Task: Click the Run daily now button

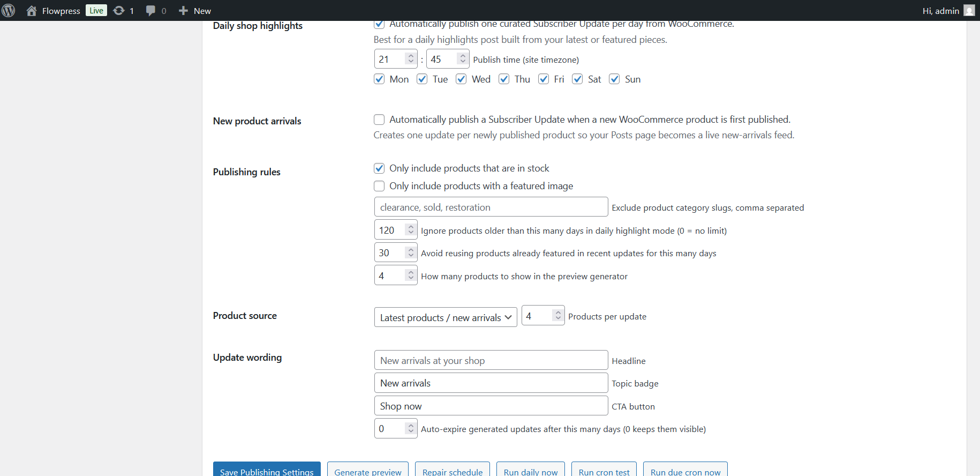Action: [x=531, y=470]
